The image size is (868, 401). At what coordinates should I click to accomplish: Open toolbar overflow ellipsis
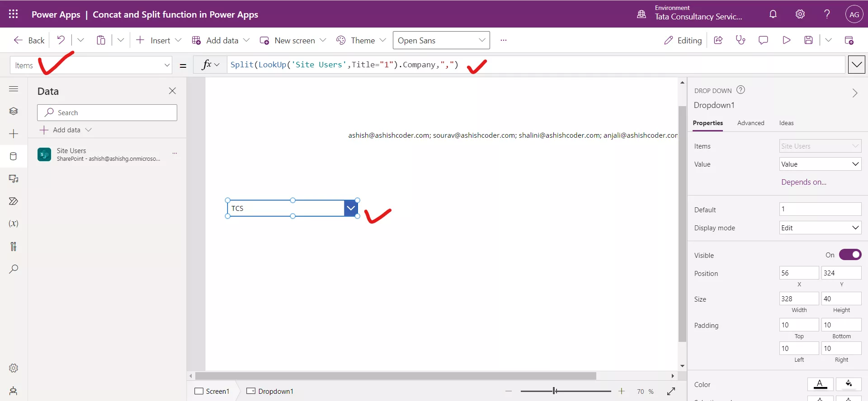(x=503, y=40)
